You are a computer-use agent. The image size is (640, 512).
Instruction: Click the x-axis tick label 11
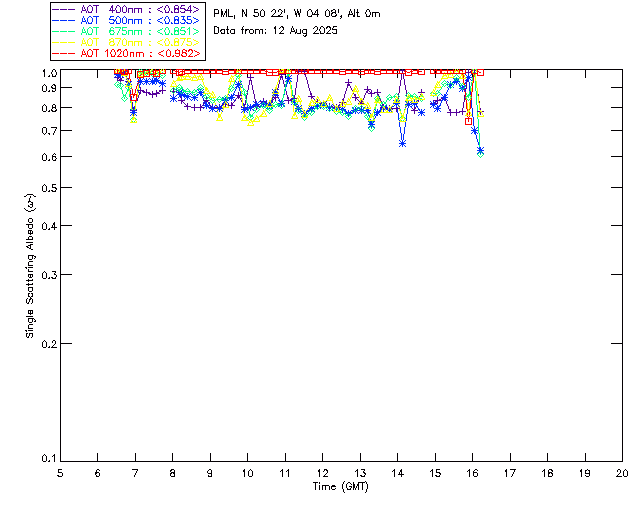click(285, 473)
